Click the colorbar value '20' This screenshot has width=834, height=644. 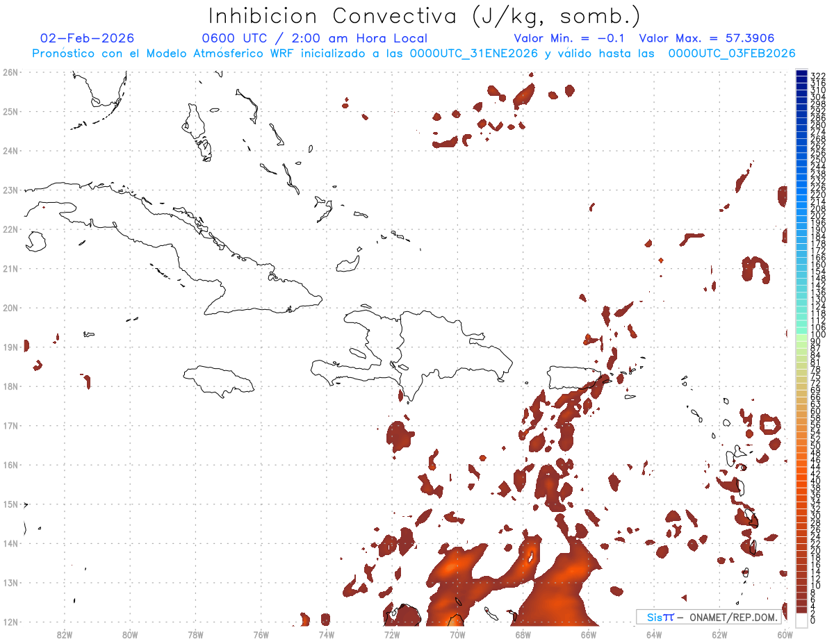[816, 550]
